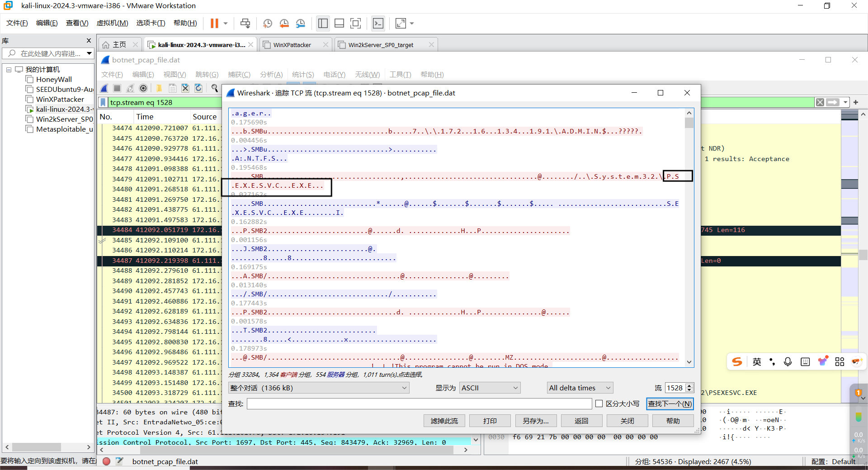Click the Sogou input method S logo

click(737, 361)
